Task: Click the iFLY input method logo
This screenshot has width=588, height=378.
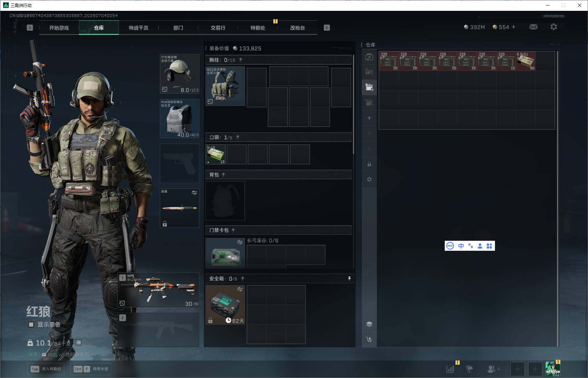Action: 450,246
